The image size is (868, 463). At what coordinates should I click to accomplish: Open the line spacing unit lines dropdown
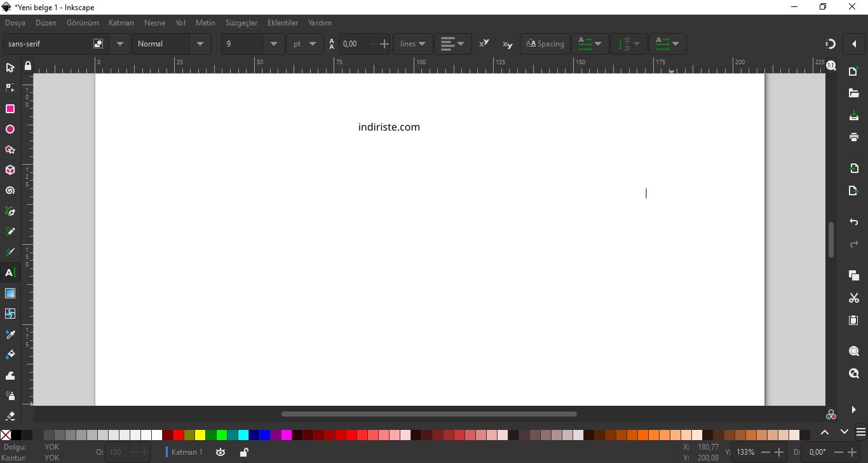(413, 44)
